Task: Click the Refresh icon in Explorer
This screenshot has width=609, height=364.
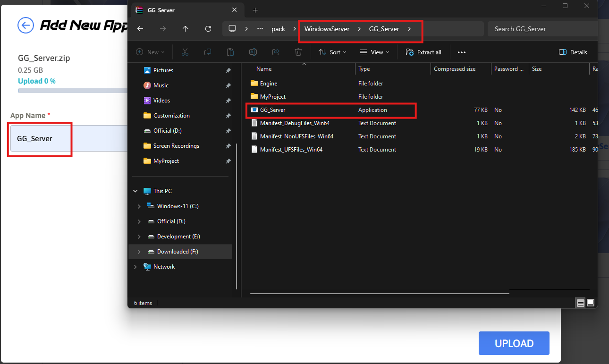Action: click(x=208, y=29)
